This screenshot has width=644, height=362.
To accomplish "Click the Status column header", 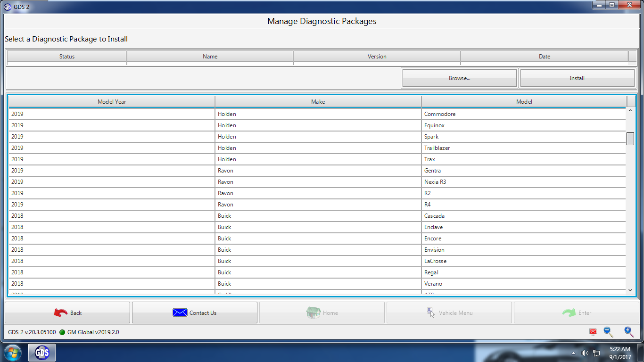I will coord(67,56).
